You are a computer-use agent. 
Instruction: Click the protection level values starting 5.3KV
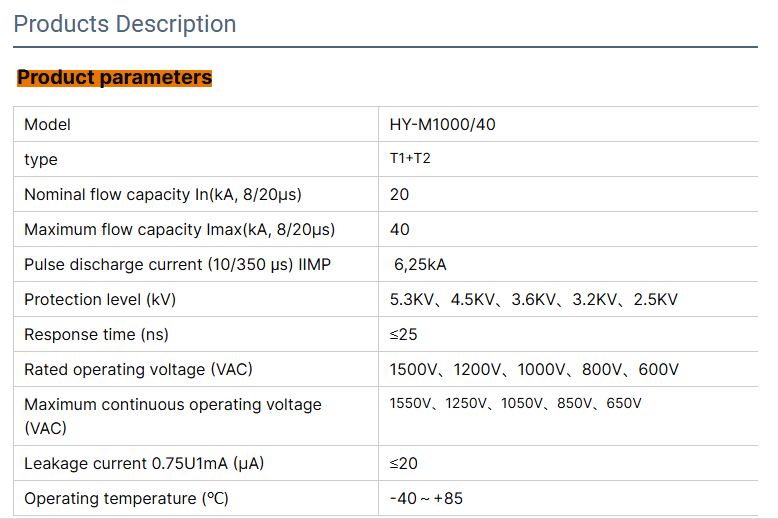pyautogui.click(x=533, y=300)
